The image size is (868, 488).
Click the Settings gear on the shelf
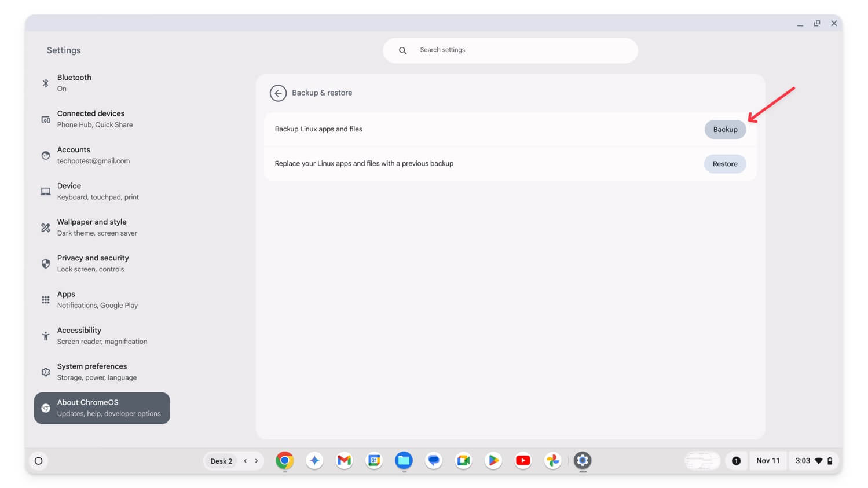pos(583,461)
